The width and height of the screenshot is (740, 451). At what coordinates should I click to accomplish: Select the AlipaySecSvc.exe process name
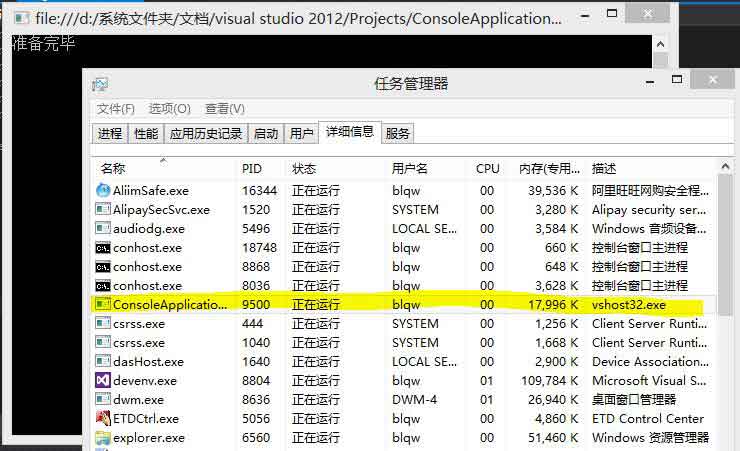click(x=161, y=209)
